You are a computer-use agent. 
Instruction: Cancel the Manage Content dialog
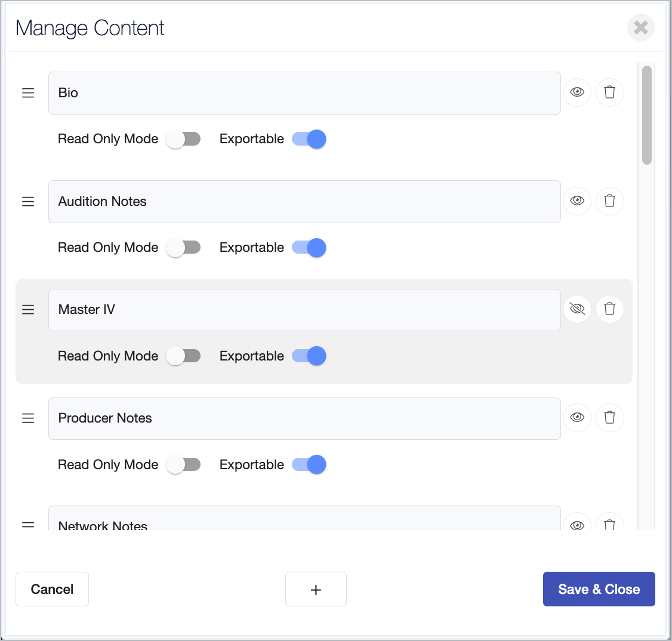[52, 589]
